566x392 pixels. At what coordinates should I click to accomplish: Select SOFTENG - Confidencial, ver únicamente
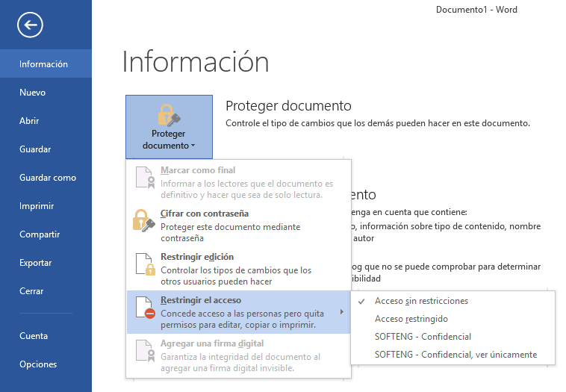coord(455,355)
